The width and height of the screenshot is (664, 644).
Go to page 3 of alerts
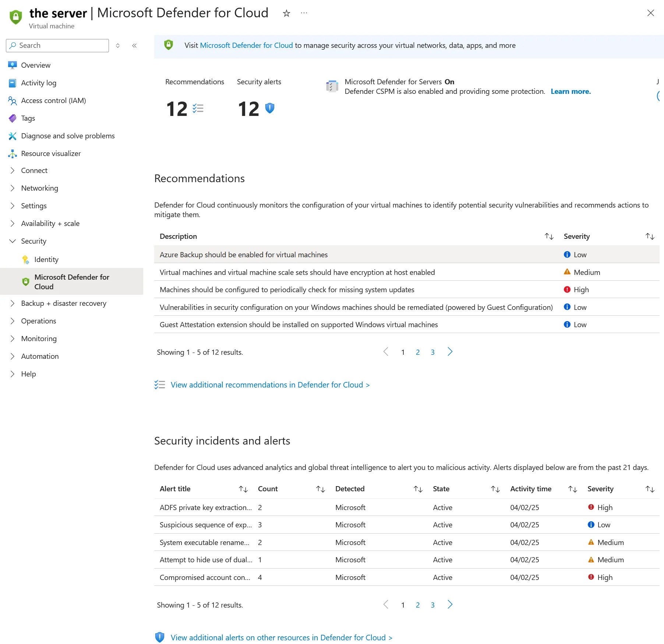(x=432, y=605)
